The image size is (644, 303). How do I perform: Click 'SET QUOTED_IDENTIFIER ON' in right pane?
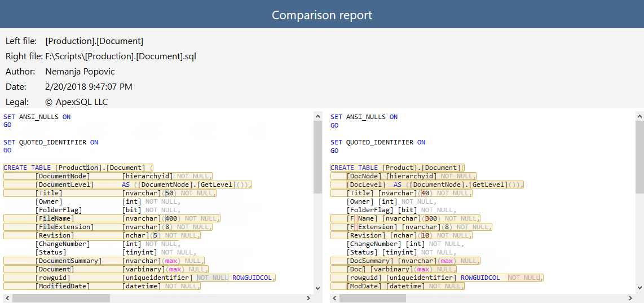[378, 142]
